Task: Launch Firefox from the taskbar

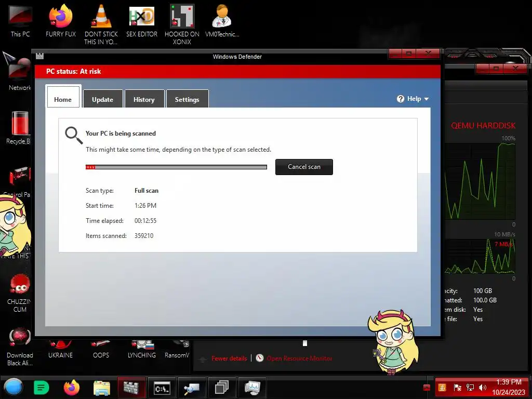Action: (x=72, y=388)
